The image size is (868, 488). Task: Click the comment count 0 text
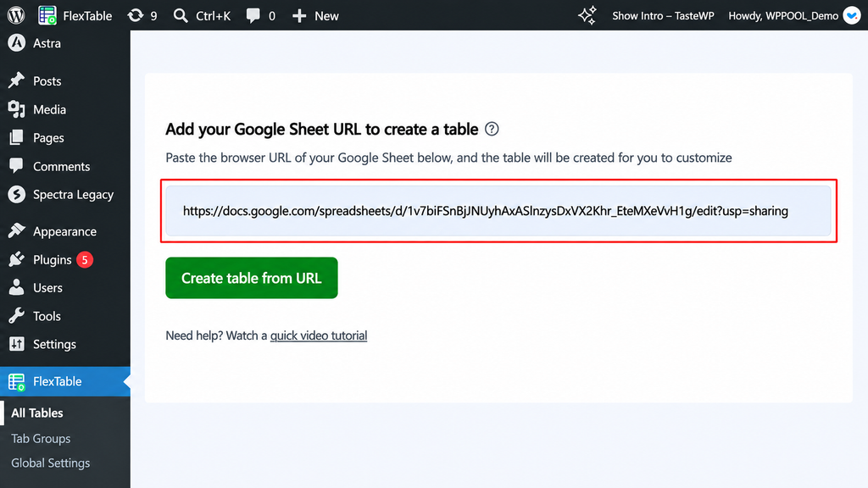(272, 16)
